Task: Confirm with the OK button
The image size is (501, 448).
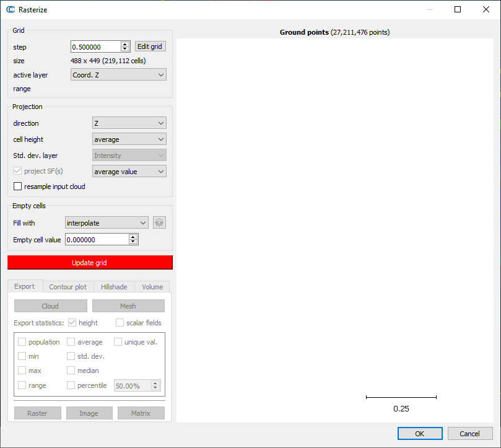Action: pyautogui.click(x=419, y=434)
